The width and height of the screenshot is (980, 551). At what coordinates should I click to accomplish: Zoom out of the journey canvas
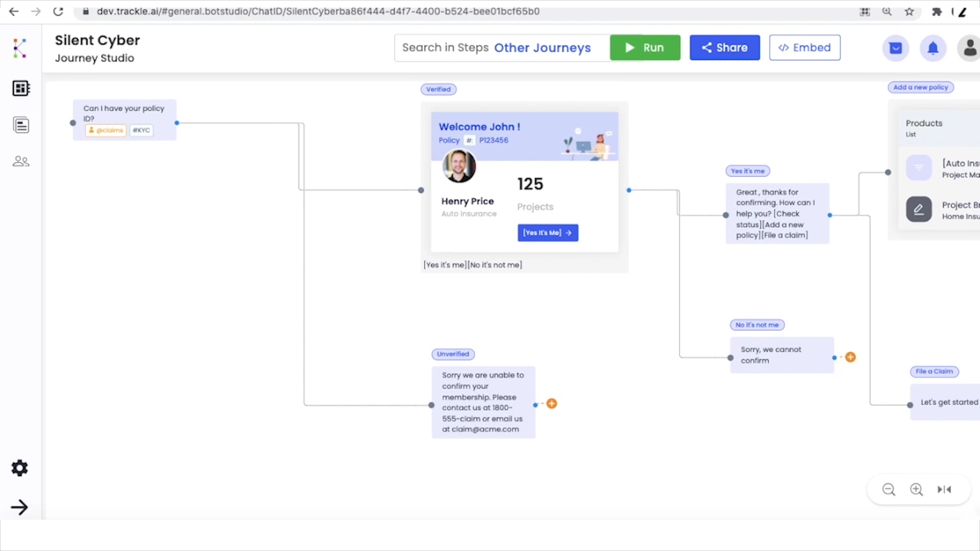(888, 490)
